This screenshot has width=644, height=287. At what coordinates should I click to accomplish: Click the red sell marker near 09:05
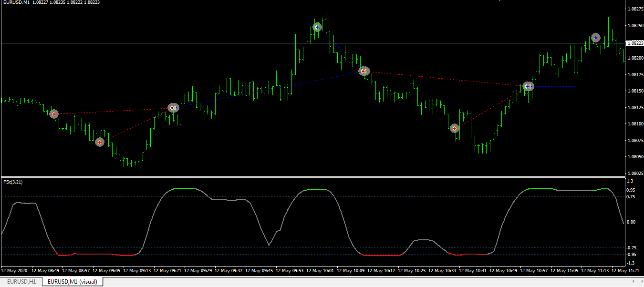point(99,142)
